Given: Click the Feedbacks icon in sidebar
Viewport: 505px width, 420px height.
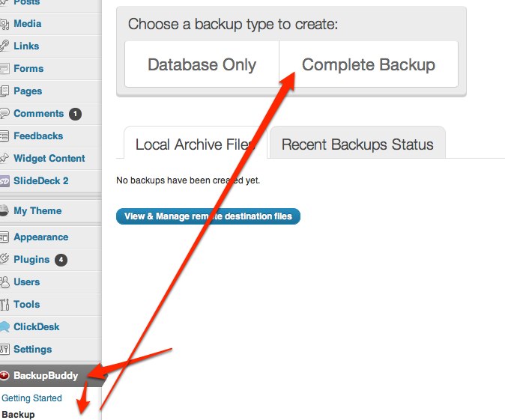Looking at the screenshot, I should [4, 136].
